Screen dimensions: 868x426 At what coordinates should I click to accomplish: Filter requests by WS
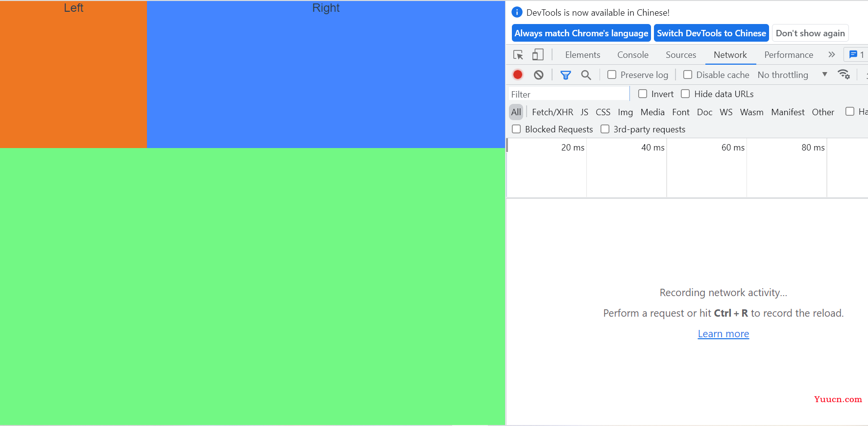coord(726,112)
